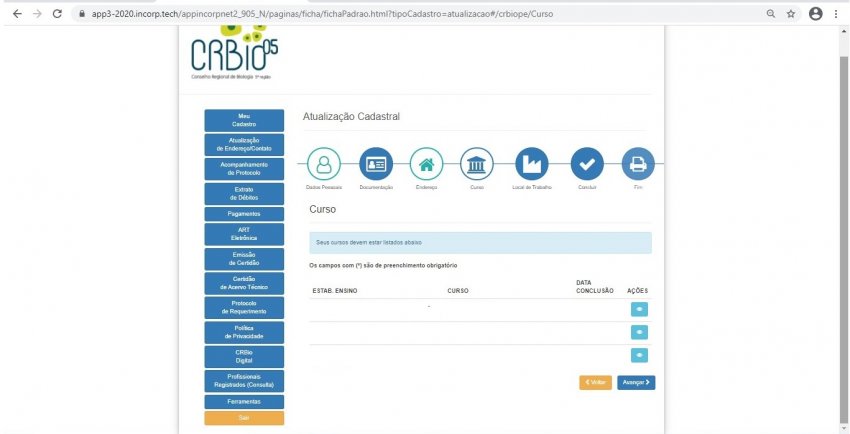
Task: Open Meu Cadastro in the sidebar
Action: pos(244,120)
